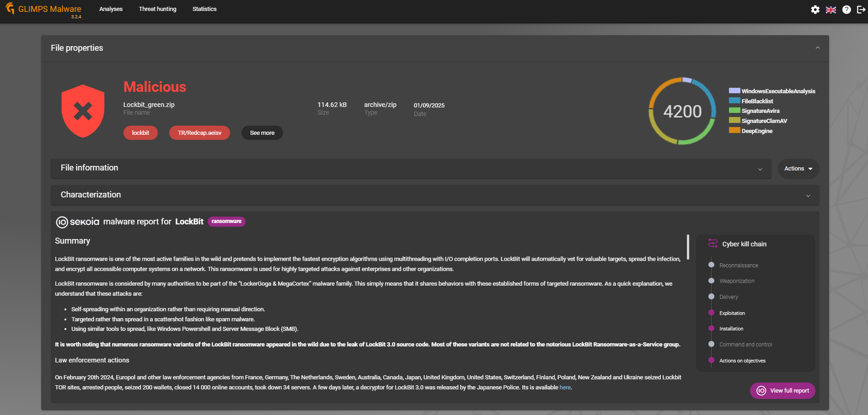Click the logout icon
The height and width of the screenshot is (415, 868).
click(861, 10)
